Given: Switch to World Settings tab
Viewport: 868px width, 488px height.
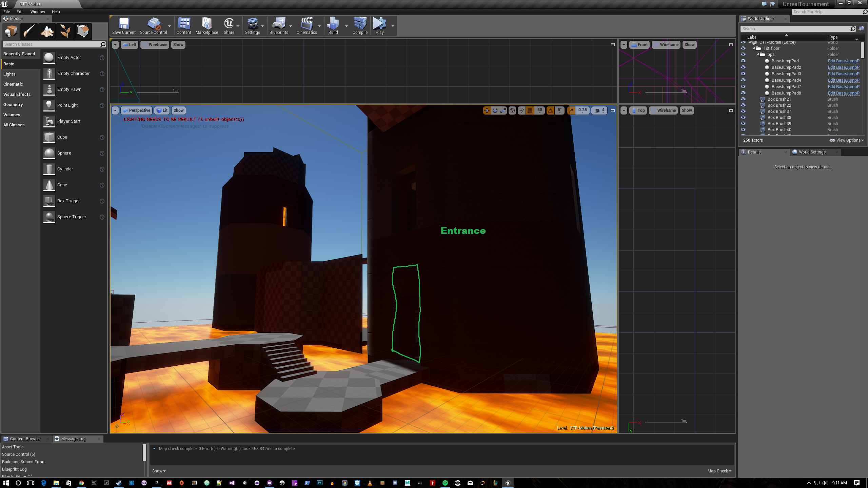Looking at the screenshot, I should click(812, 152).
